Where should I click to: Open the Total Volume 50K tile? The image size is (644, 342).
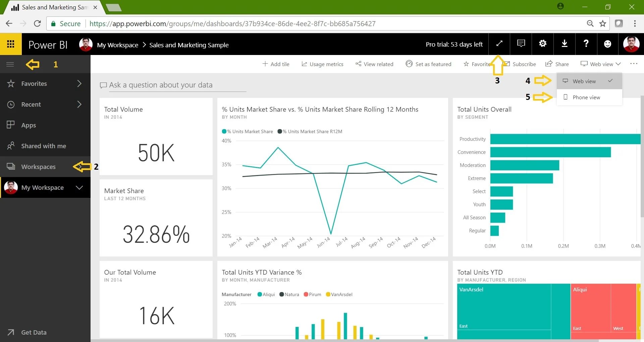tap(156, 136)
